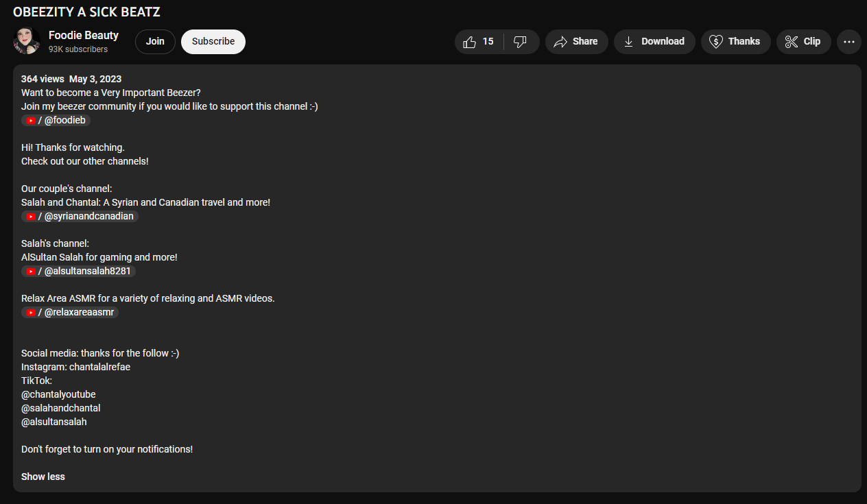Open the @foodieb channel link
This screenshot has height=504, width=867.
click(x=56, y=120)
